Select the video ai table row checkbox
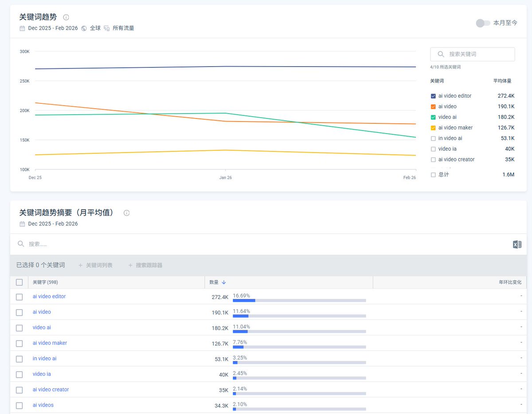 (x=19, y=328)
